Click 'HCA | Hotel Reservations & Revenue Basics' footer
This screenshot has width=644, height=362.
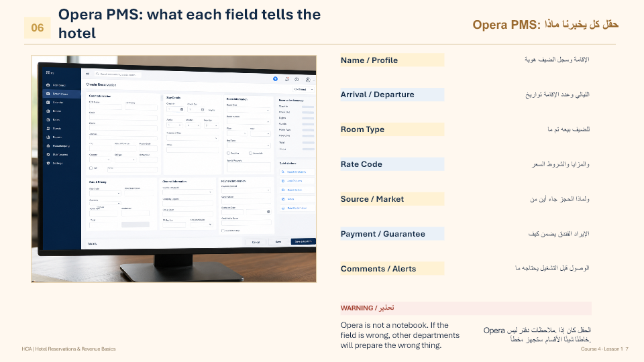pos(68,349)
